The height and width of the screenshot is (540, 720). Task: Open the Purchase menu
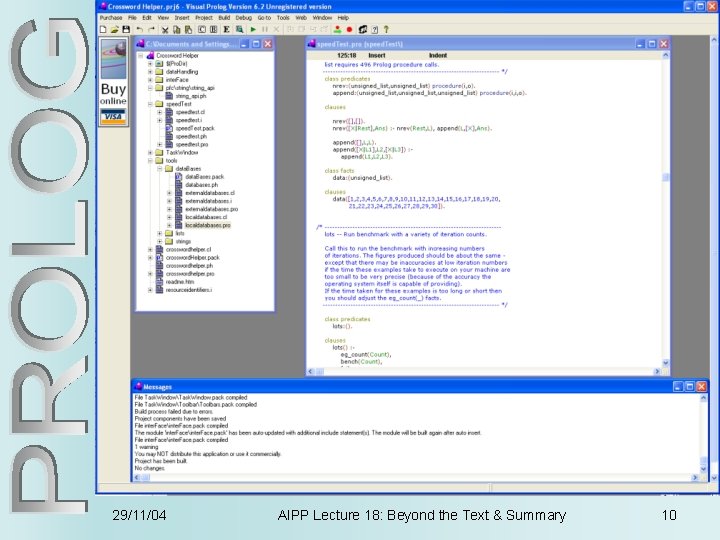111,17
